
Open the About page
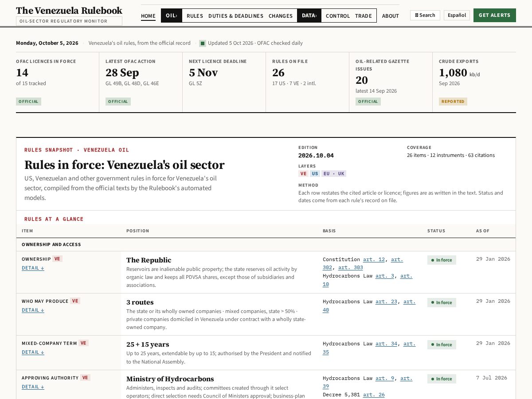[x=391, y=16]
